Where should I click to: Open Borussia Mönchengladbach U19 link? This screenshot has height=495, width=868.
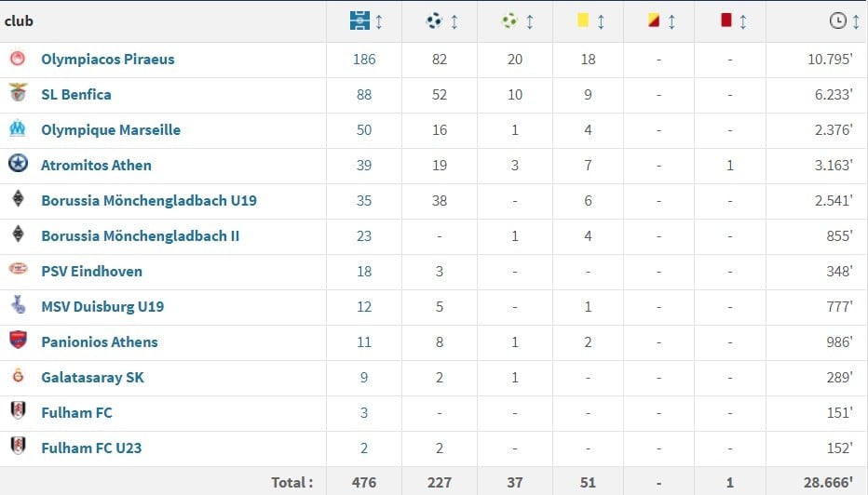[149, 201]
